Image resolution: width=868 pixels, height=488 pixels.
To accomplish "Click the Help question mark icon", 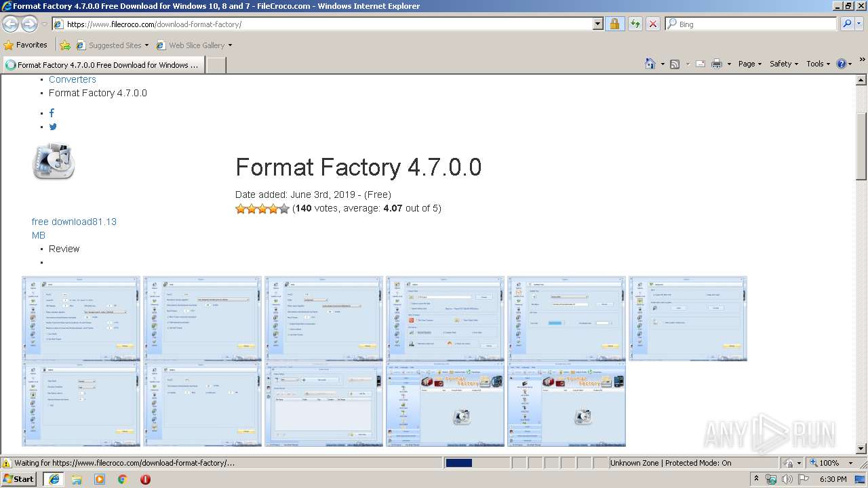I will click(x=842, y=64).
